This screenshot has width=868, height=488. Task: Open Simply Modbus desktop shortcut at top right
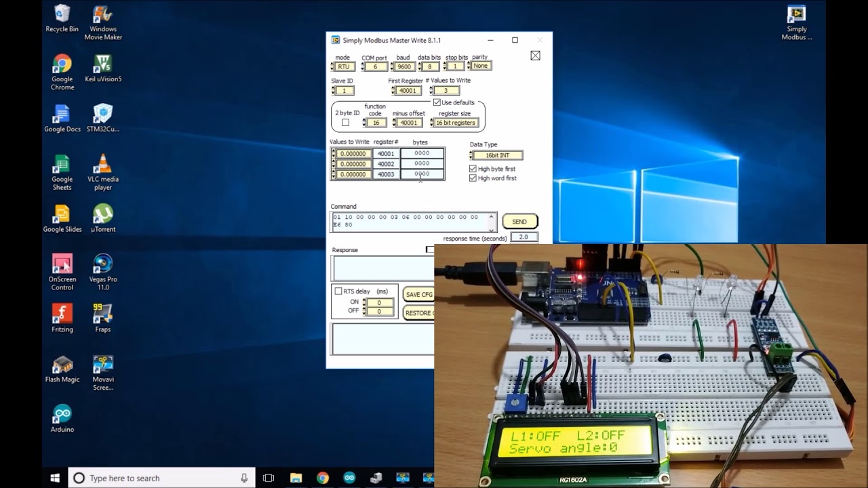pos(797,22)
